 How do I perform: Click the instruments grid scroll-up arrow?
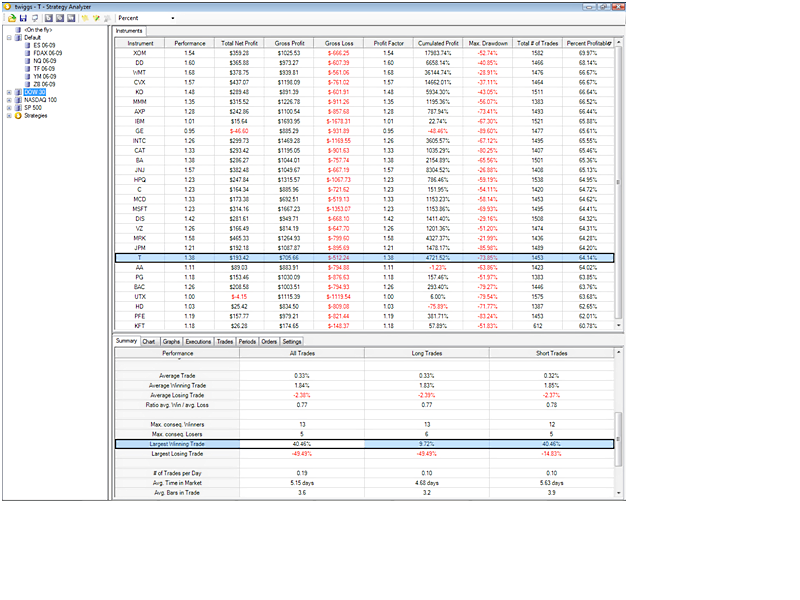click(618, 43)
